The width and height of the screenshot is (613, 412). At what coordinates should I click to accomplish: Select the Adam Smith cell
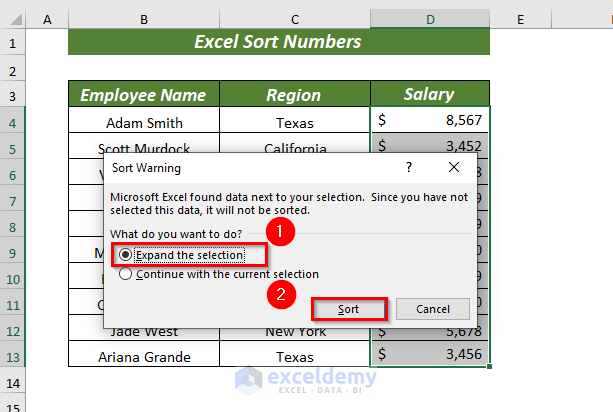pyautogui.click(x=144, y=122)
